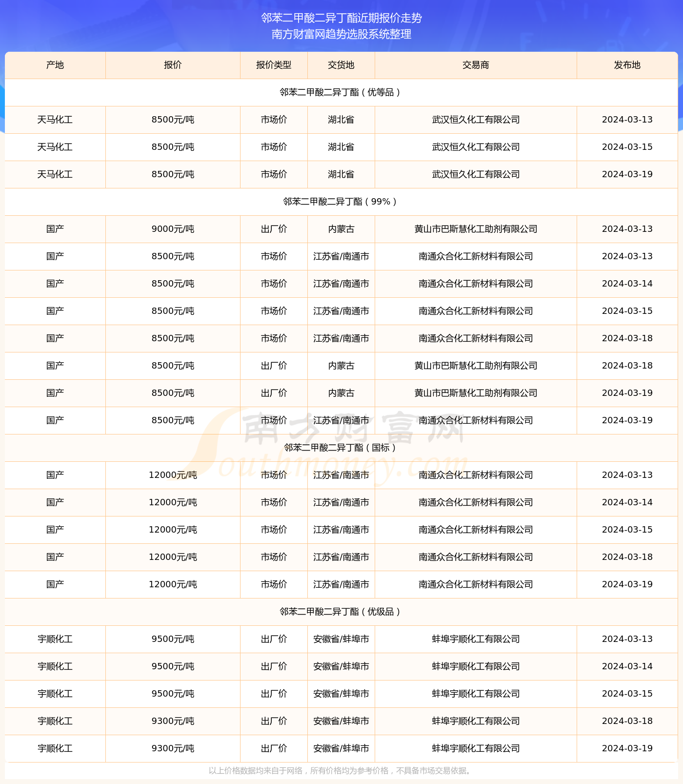
Task: Click the 交易商 column header
Action: [x=476, y=65]
